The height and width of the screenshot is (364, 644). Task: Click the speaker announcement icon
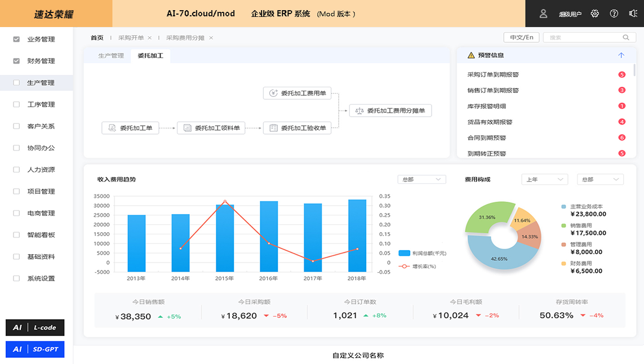[633, 14]
